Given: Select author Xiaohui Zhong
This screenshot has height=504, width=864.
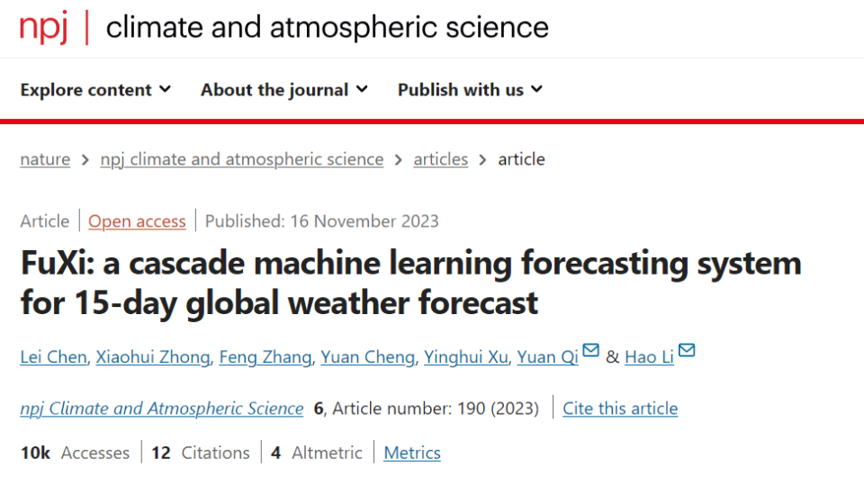Looking at the screenshot, I should pos(153,357).
